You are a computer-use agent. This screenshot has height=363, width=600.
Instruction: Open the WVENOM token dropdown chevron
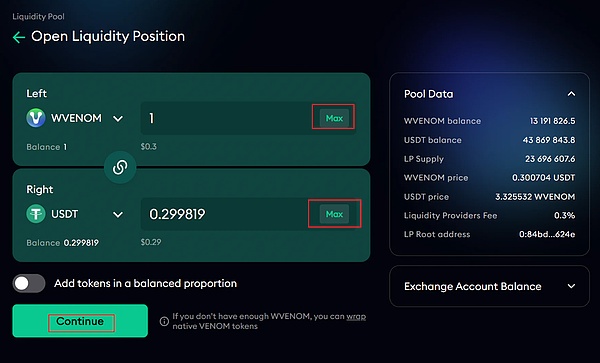[x=118, y=119]
